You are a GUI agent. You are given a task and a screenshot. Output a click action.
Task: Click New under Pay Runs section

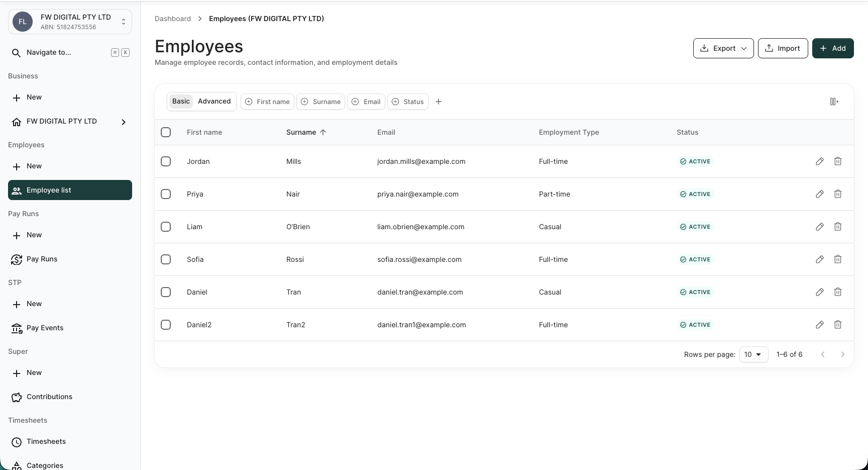coord(70,235)
